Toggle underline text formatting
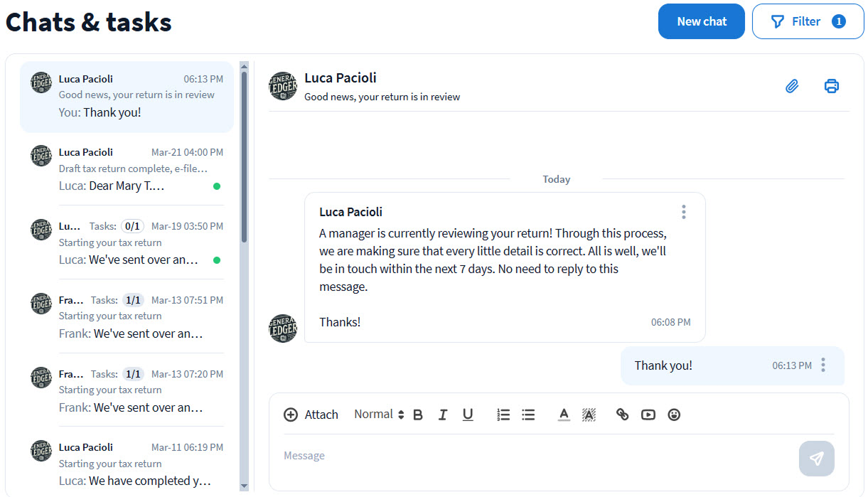 pyautogui.click(x=467, y=415)
